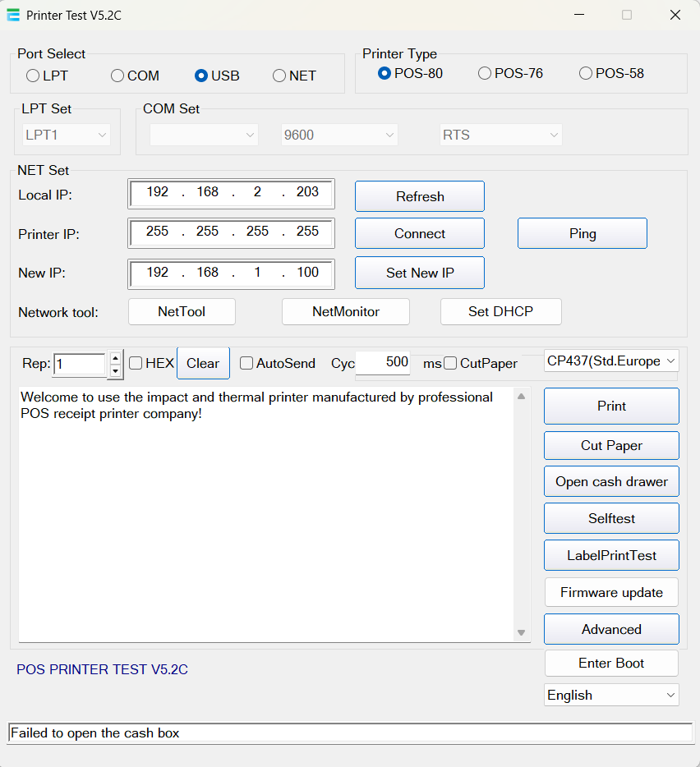Open the Advanced settings button
This screenshot has height=767, width=700.
611,629
